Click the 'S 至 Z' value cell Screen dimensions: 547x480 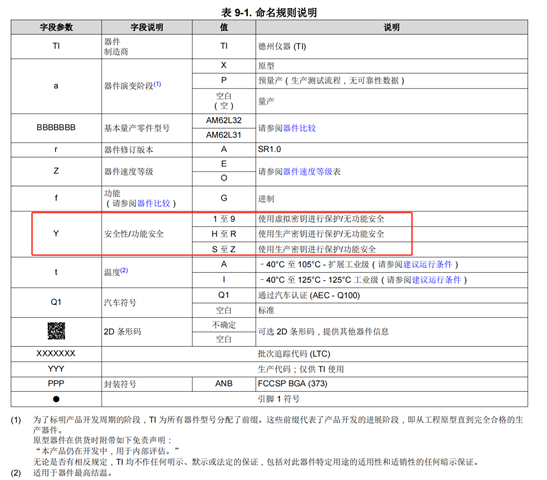(224, 249)
